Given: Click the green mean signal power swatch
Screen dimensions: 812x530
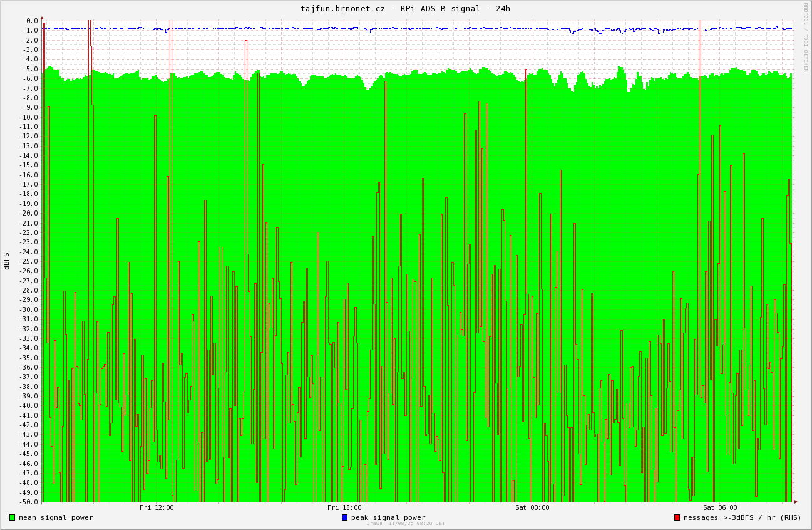Looking at the screenshot, I should coord(12,517).
